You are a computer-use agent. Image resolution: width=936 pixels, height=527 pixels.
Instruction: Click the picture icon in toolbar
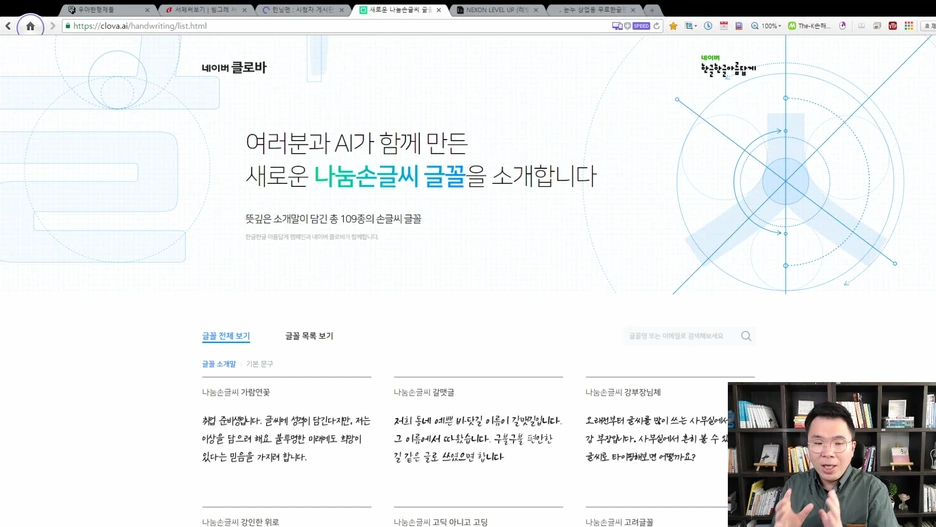[x=877, y=26]
